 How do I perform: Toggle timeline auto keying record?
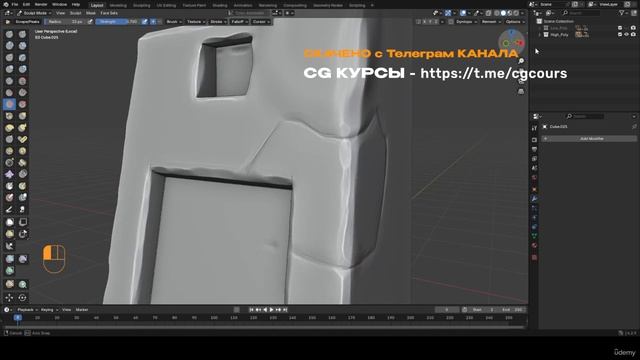(x=236, y=310)
